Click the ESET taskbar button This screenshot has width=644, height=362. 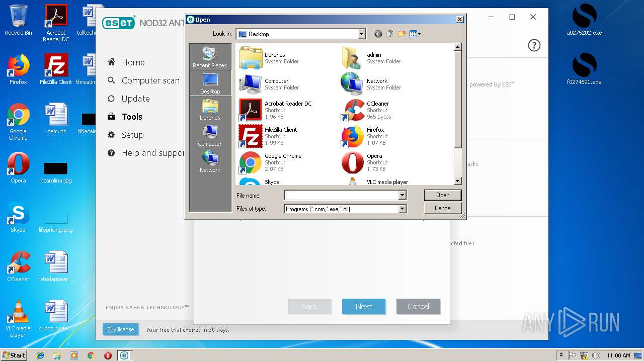[124, 355]
